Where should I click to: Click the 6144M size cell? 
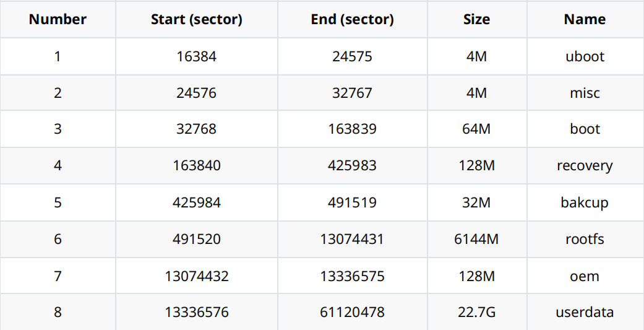476,239
